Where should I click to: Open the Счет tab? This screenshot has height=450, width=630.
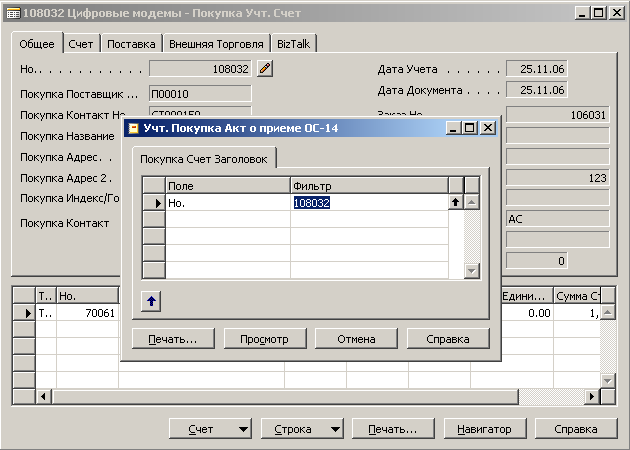(x=81, y=44)
